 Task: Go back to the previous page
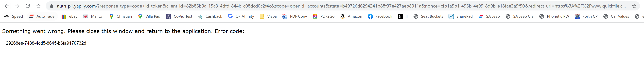coord(7,6)
